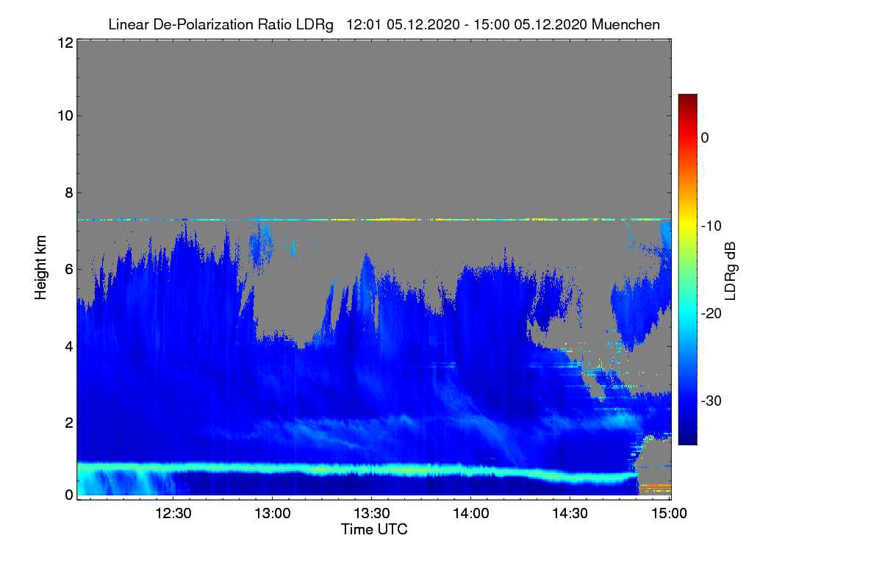Click the '13:00' time tick label

point(273,512)
